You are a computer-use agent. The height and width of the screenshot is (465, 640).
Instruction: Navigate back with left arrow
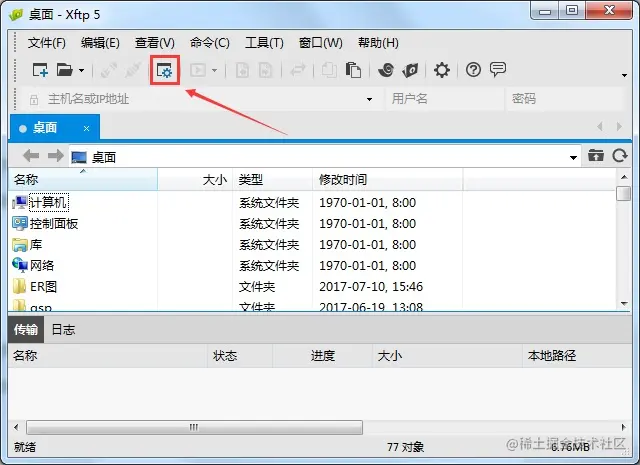[x=31, y=156]
